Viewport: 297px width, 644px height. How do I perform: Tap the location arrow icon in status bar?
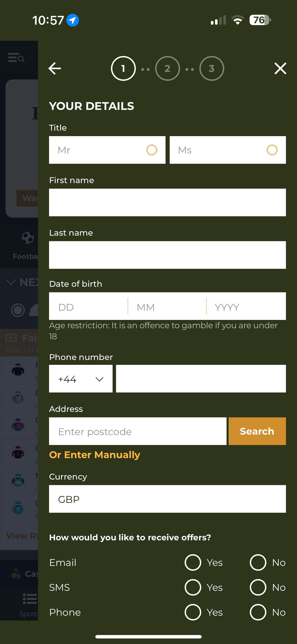click(x=72, y=20)
